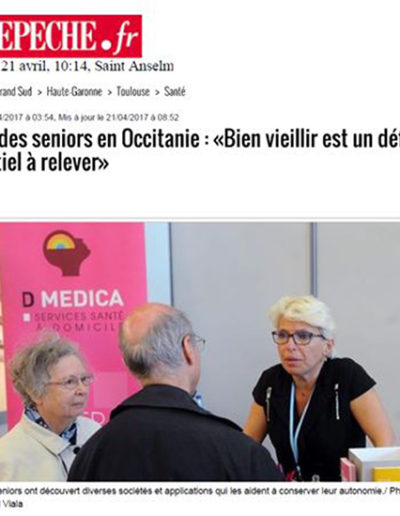Click the chevron before Toulouse breadcrumb
Screen dimensions: 400x516
[x=109, y=92]
